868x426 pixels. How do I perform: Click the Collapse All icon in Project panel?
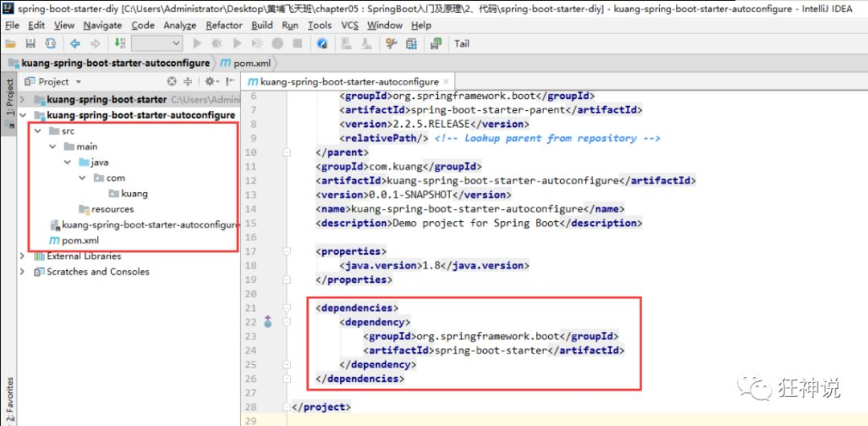[x=187, y=81]
